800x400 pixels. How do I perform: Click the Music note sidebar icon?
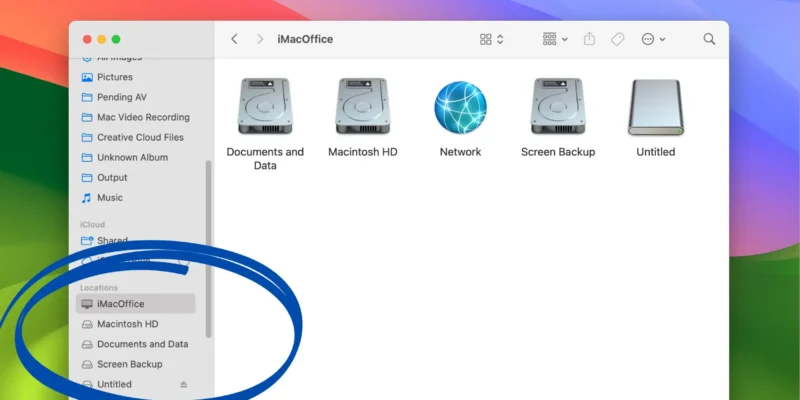tap(87, 198)
